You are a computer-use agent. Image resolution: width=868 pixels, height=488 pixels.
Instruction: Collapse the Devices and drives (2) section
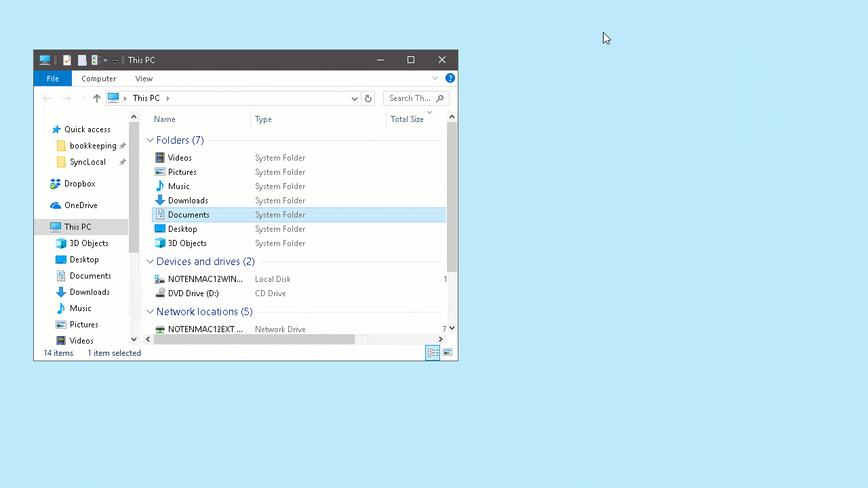click(150, 261)
